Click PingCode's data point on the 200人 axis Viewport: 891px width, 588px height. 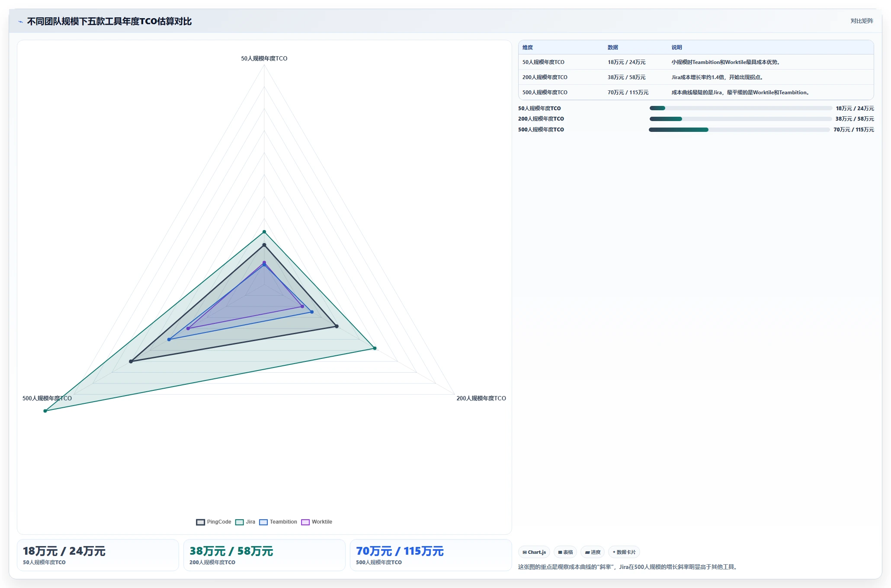click(337, 326)
